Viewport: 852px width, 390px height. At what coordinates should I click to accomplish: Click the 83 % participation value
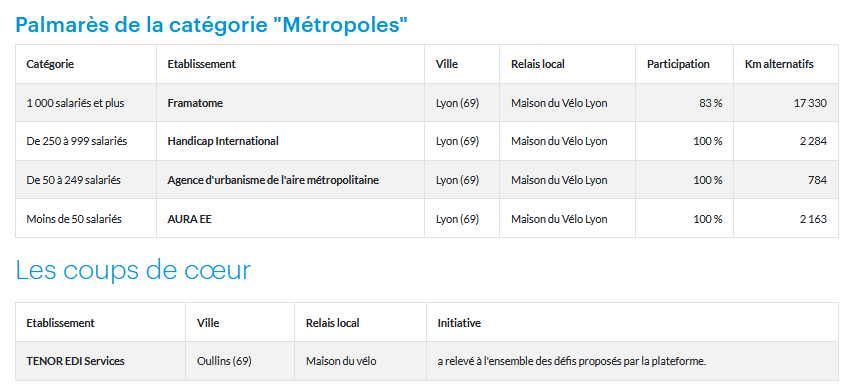click(711, 103)
